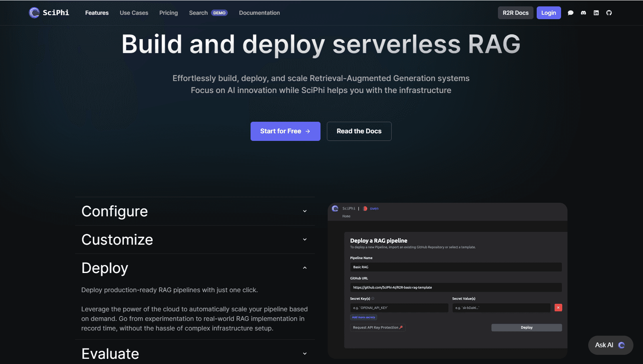Click the Secret Value input field
This screenshot has height=364, width=643.
coord(502,308)
